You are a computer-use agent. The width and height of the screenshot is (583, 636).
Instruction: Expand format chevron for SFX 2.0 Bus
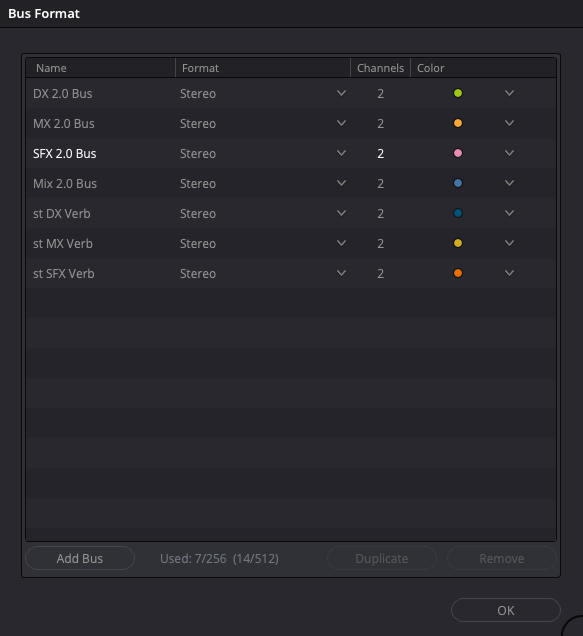click(341, 153)
